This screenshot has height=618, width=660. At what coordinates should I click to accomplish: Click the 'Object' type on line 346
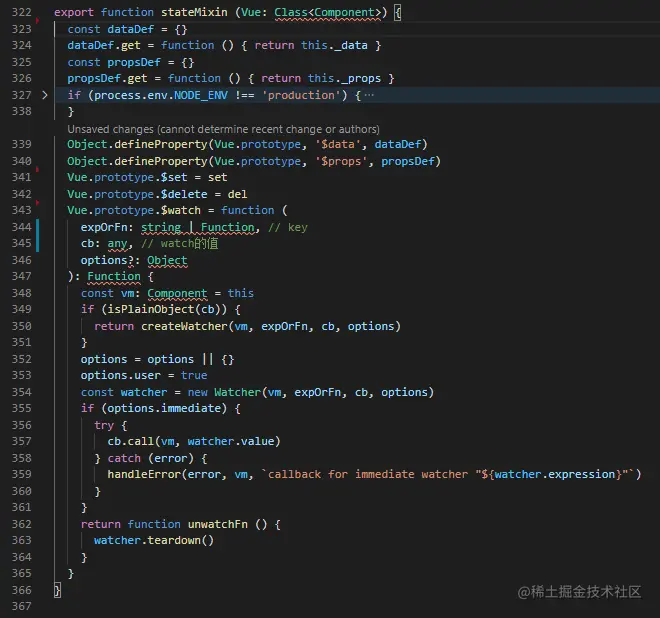pos(167,260)
